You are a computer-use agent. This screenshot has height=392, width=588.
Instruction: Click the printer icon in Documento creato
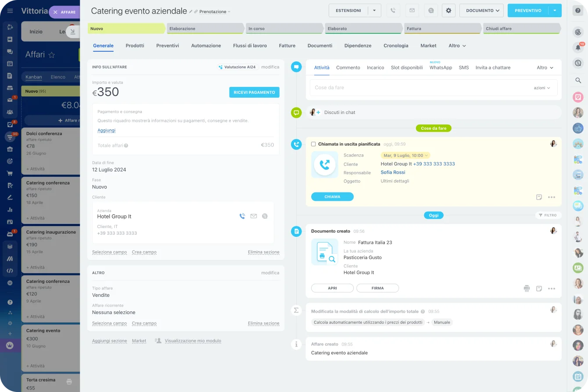click(x=527, y=289)
